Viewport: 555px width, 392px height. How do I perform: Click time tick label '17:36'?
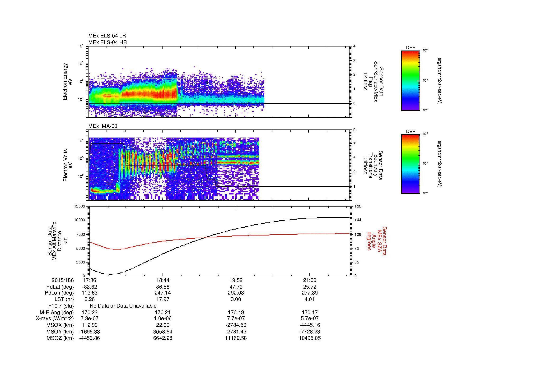(x=90, y=280)
